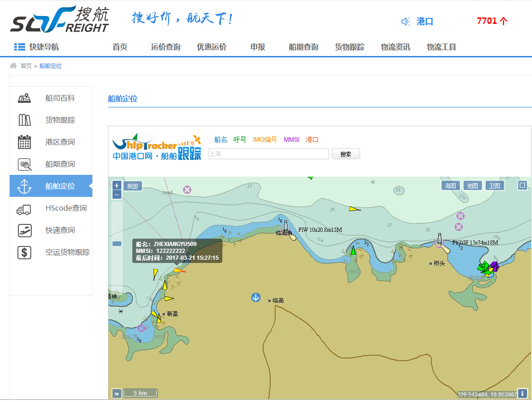Toggle fullscreen map square icon
Viewport: 532px width, 402px height.
pyautogui.click(x=522, y=185)
